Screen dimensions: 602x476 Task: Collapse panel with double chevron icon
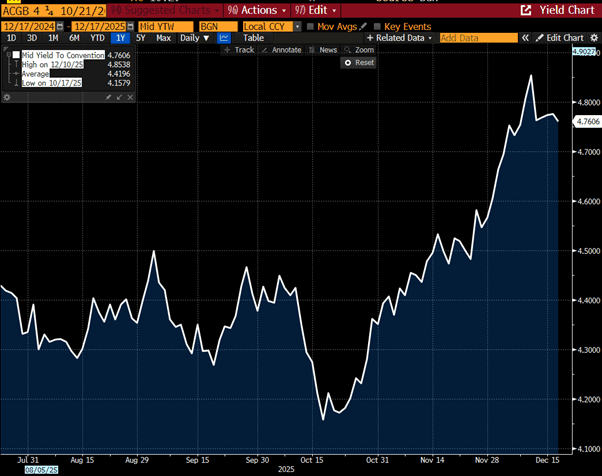point(525,38)
